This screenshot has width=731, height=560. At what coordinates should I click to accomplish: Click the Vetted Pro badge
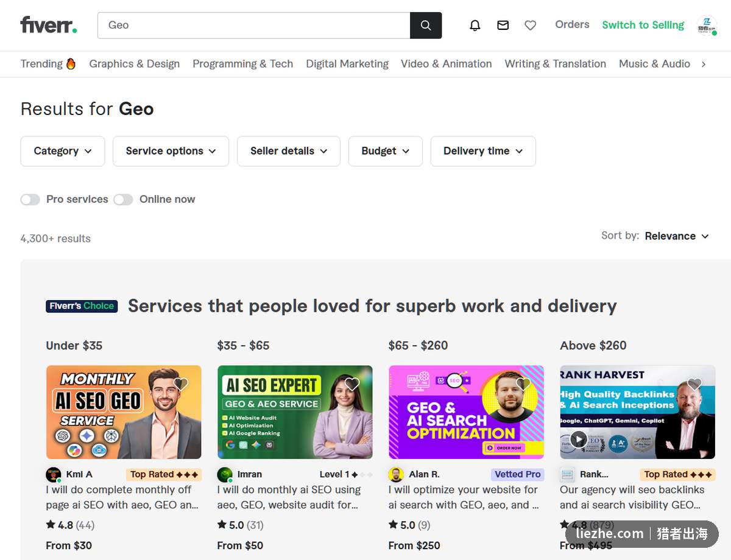[x=517, y=474]
